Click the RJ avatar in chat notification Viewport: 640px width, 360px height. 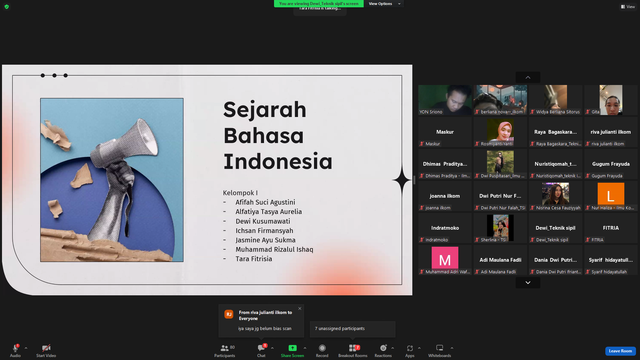(x=229, y=314)
